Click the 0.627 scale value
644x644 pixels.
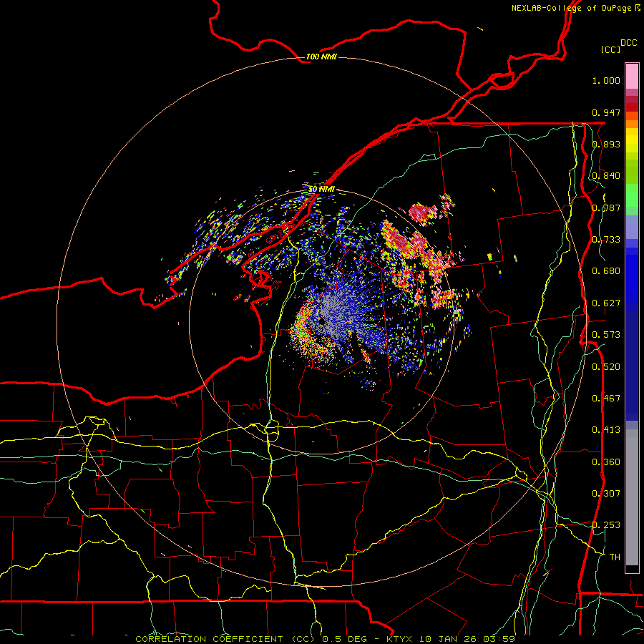click(606, 303)
